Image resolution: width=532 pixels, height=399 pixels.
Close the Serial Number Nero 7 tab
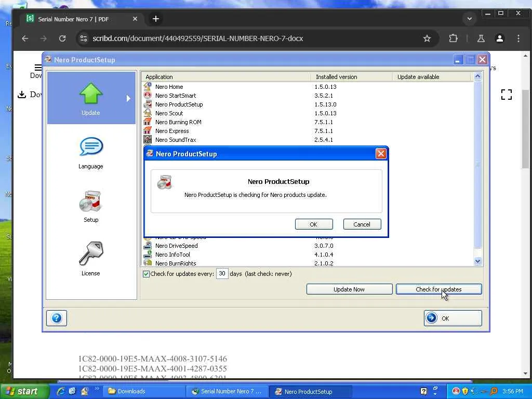click(x=135, y=19)
